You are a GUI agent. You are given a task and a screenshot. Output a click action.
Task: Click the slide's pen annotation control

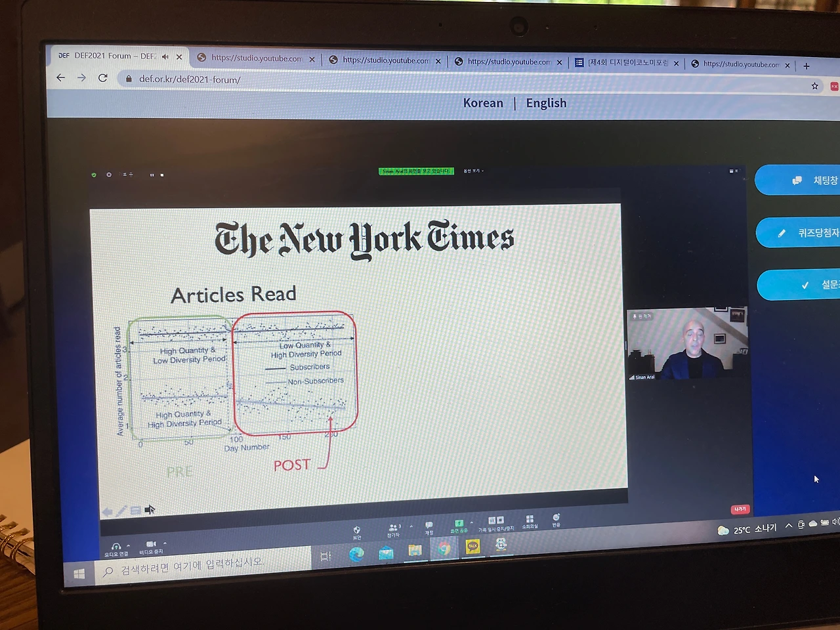click(121, 511)
